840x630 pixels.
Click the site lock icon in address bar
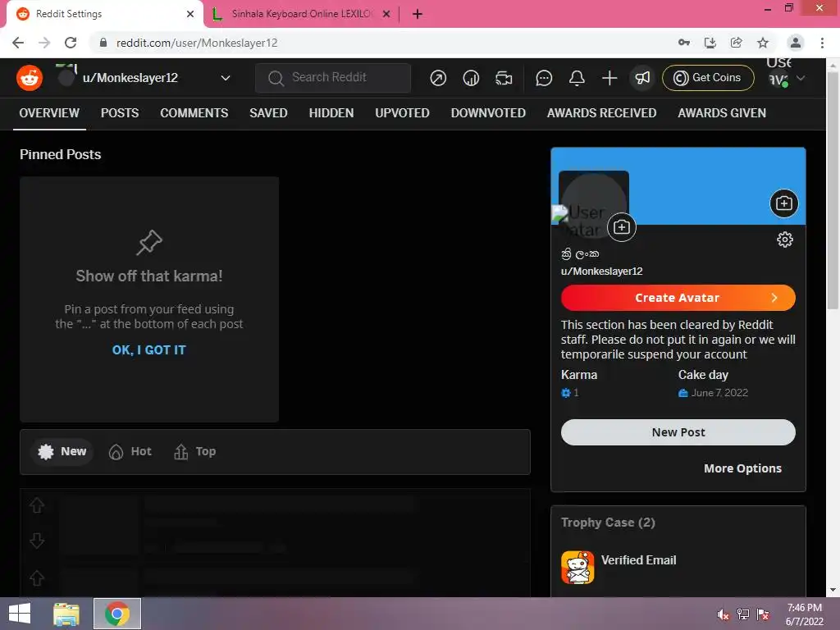tap(103, 43)
